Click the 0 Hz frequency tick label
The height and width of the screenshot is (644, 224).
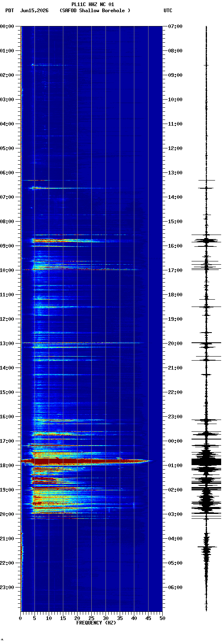pos(20,618)
